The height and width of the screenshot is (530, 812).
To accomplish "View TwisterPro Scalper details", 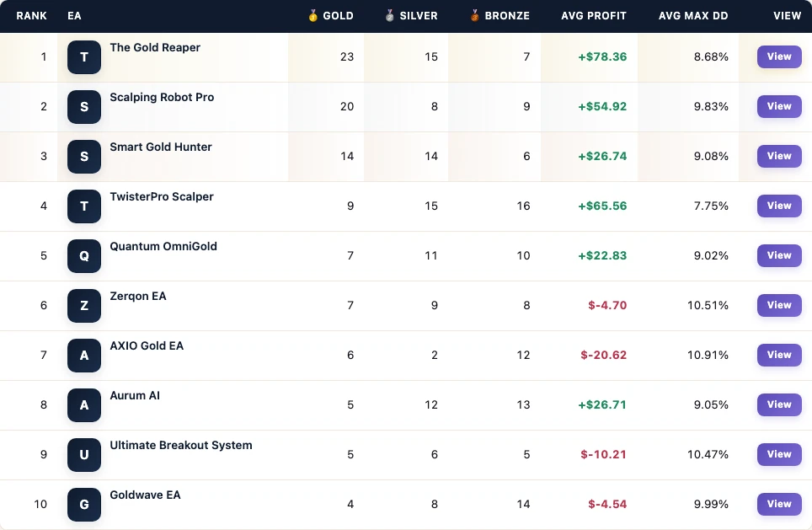I will [779, 206].
